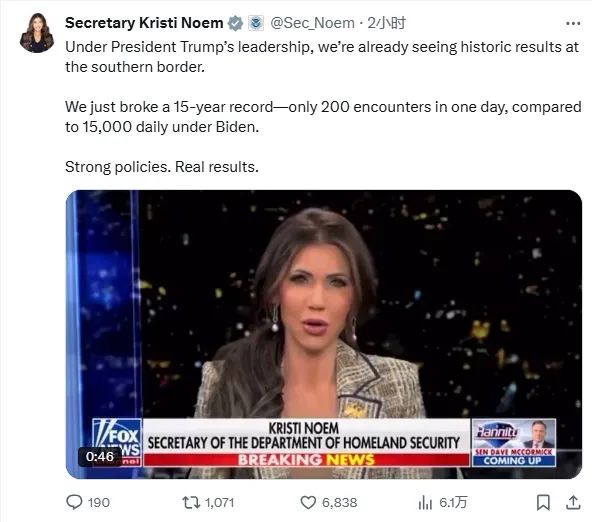The height and width of the screenshot is (522, 592).
Task: Open the three-dot more options menu
Action: click(573, 24)
